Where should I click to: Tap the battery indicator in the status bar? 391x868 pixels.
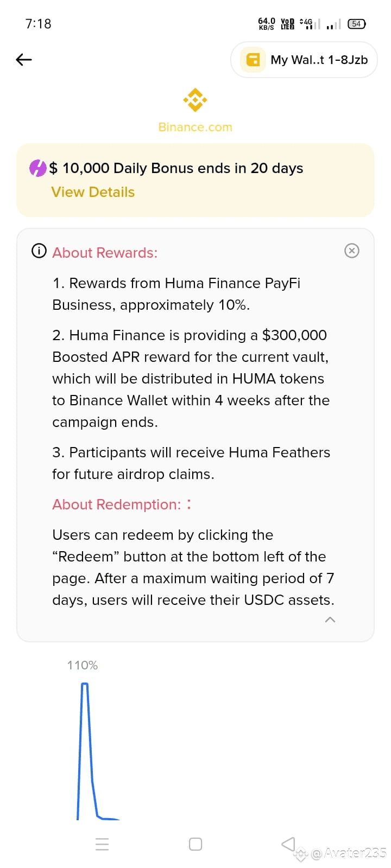tap(357, 23)
